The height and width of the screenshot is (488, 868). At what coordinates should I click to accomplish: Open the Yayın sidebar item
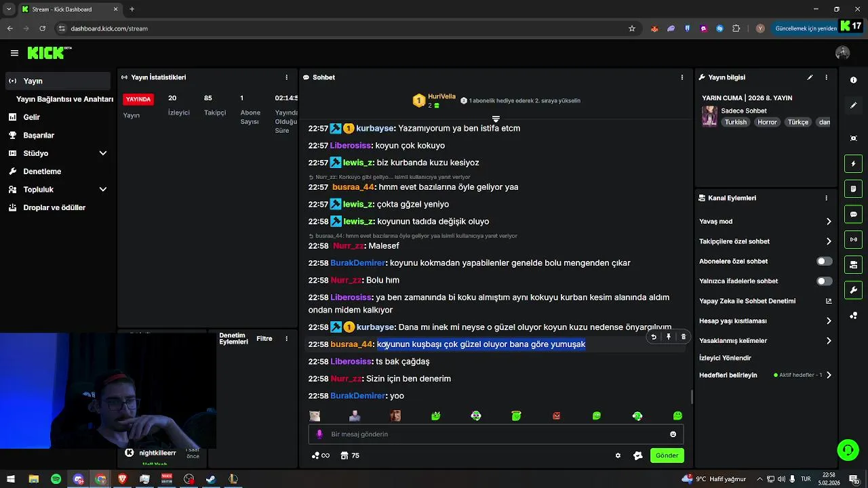click(x=57, y=81)
